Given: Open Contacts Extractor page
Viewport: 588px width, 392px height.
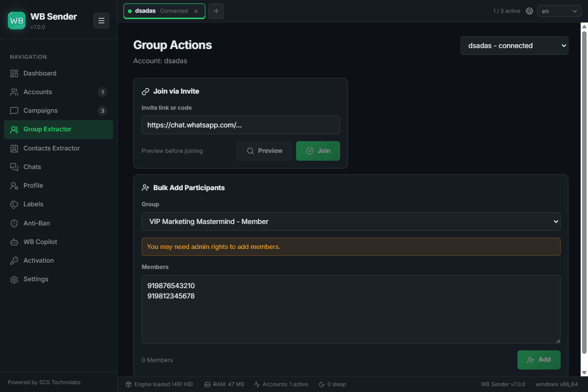Looking at the screenshot, I should click(58, 148).
